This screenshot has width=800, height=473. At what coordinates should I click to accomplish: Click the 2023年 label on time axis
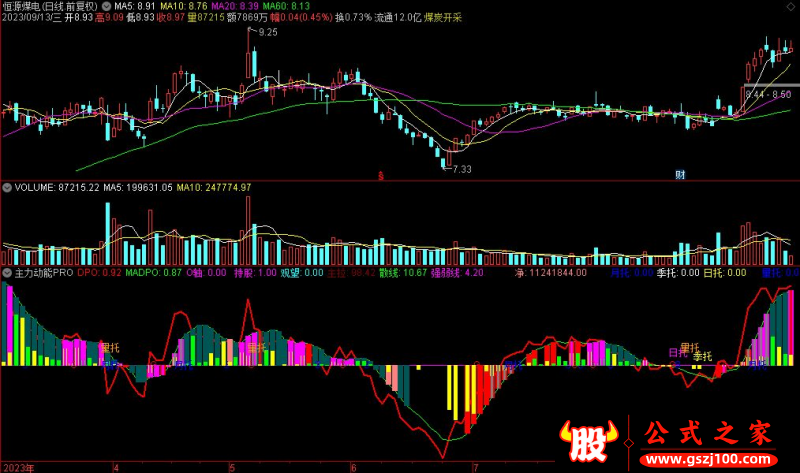tap(19, 468)
